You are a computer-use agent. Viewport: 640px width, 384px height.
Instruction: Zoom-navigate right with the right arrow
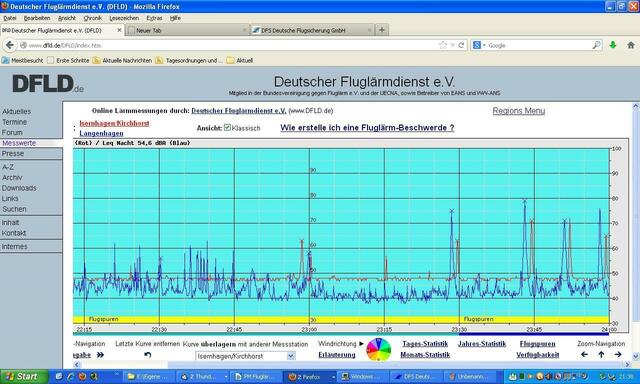tap(618, 355)
